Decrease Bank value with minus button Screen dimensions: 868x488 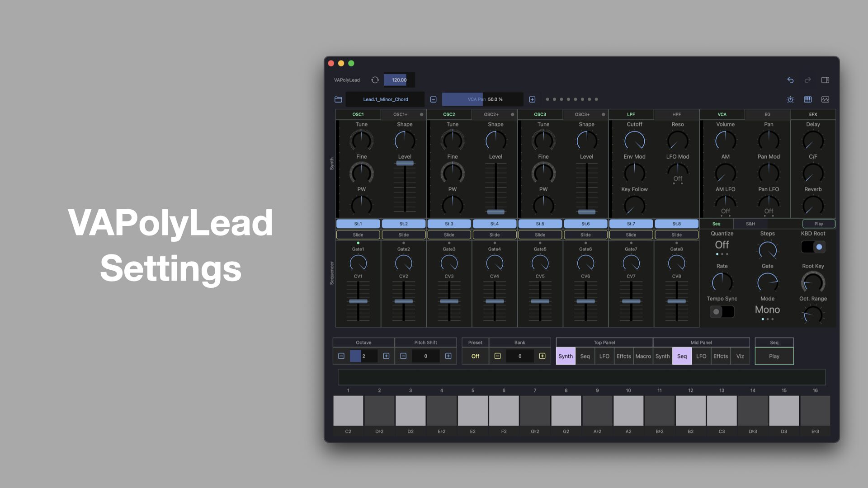click(x=497, y=356)
